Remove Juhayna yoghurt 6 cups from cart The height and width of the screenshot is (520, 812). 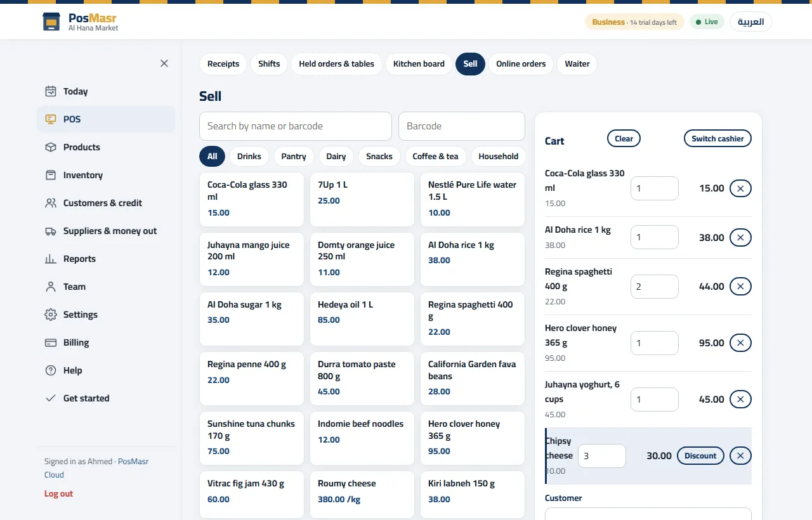(x=740, y=400)
